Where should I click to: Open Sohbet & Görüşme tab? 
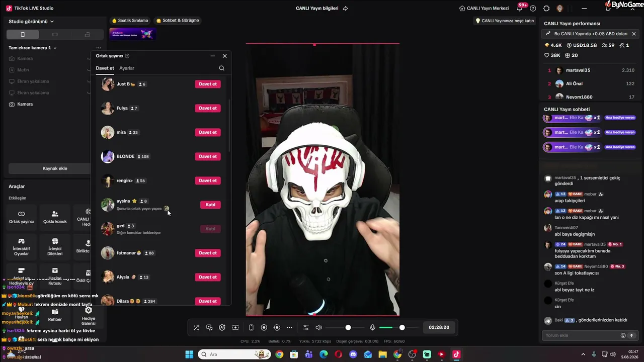point(178,21)
